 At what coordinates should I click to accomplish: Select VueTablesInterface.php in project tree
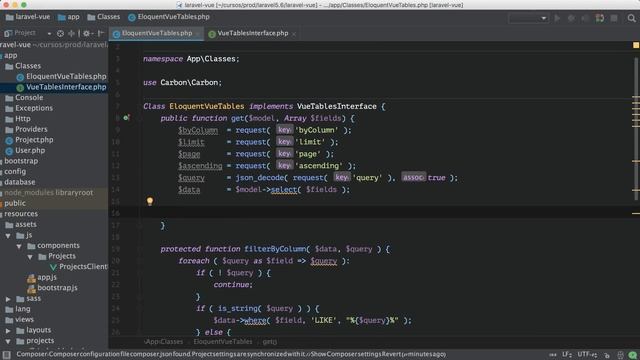pyautogui.click(x=61, y=87)
